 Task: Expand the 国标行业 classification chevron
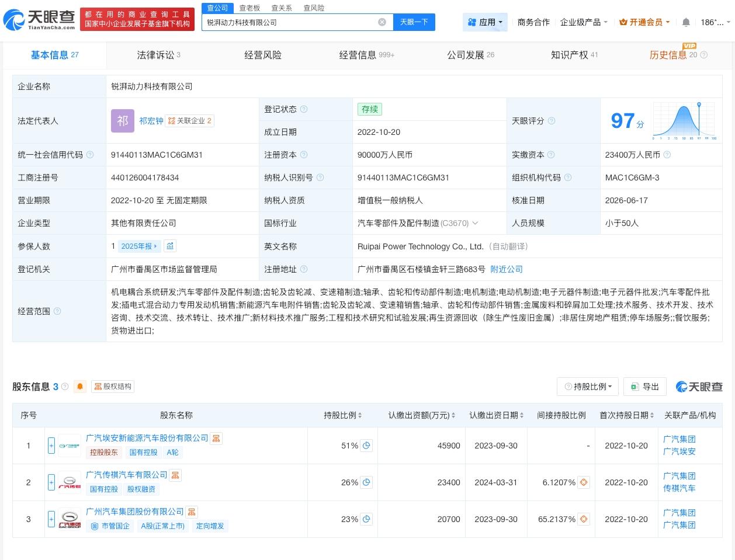point(475,223)
